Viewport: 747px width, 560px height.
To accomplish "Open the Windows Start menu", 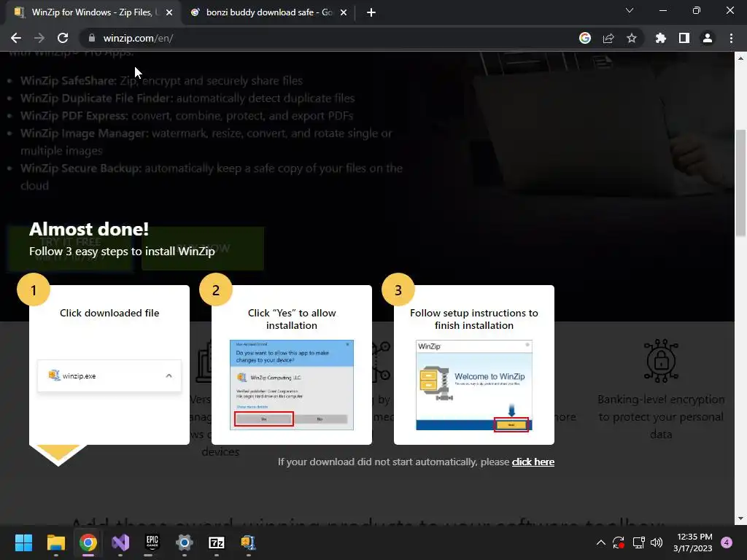I will point(23,542).
